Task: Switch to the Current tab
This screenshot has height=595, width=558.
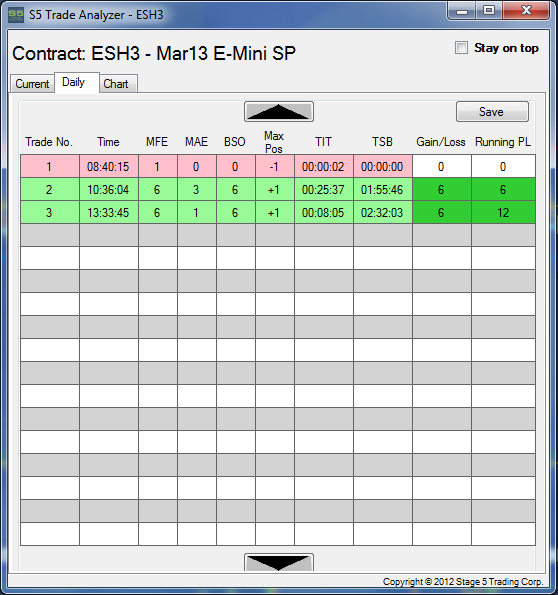Action: pyautogui.click(x=32, y=83)
